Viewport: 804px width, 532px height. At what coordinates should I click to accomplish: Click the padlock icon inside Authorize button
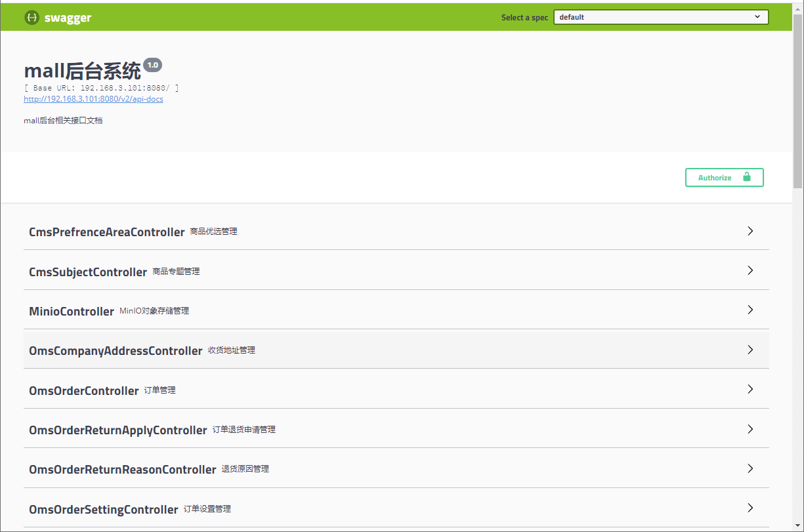pyautogui.click(x=746, y=177)
